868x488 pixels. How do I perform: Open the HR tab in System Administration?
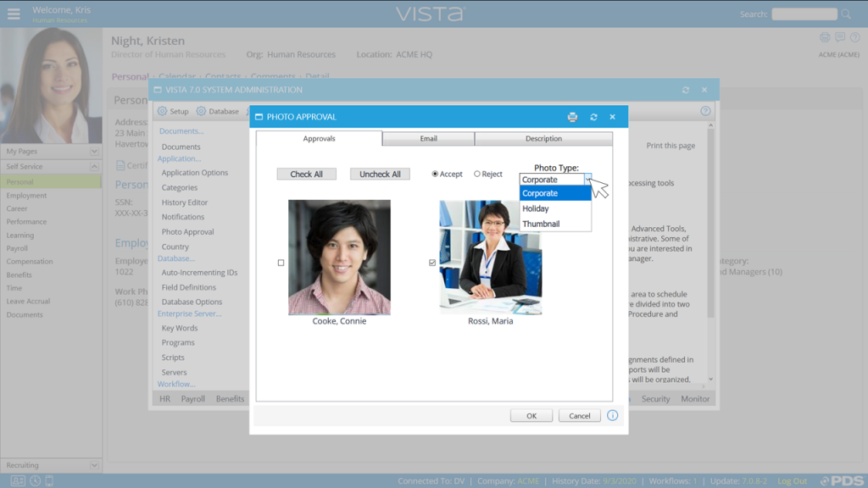click(165, 399)
